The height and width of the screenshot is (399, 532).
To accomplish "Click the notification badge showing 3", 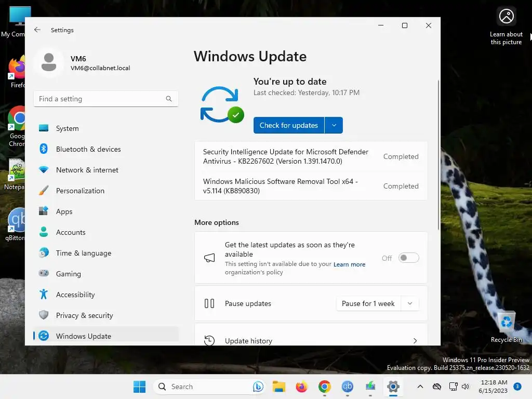I will point(517,386).
